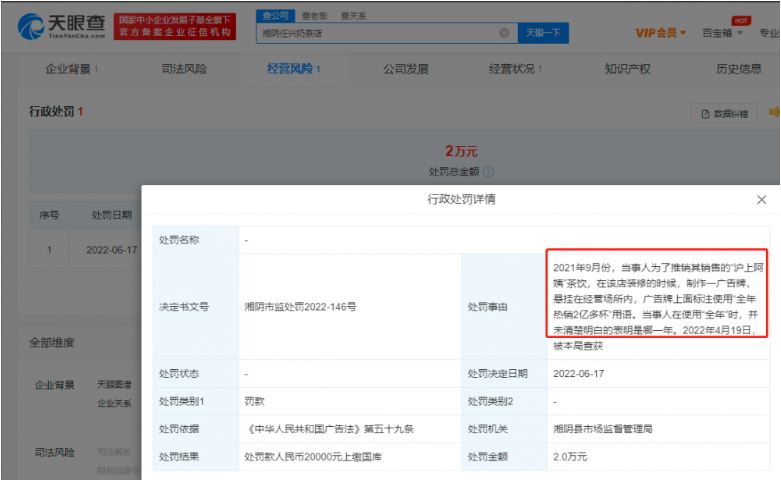Click the 天眼一下 search button
This screenshot has width=781, height=481.
543,33
